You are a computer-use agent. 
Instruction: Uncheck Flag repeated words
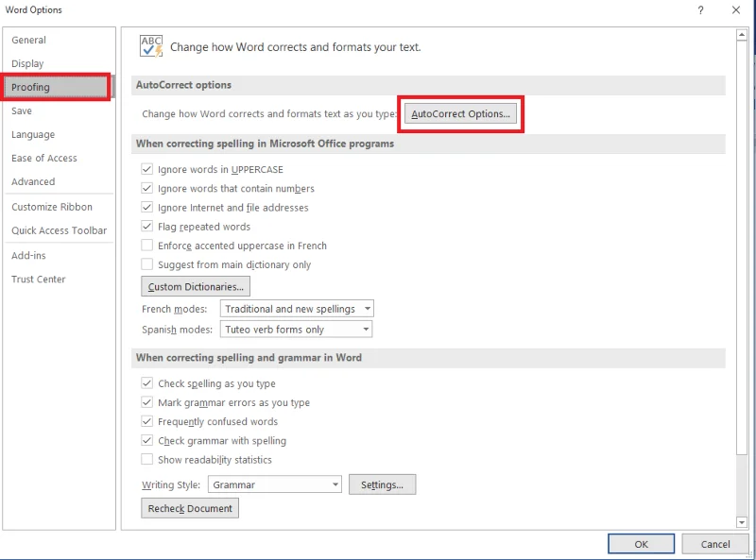pyautogui.click(x=147, y=226)
